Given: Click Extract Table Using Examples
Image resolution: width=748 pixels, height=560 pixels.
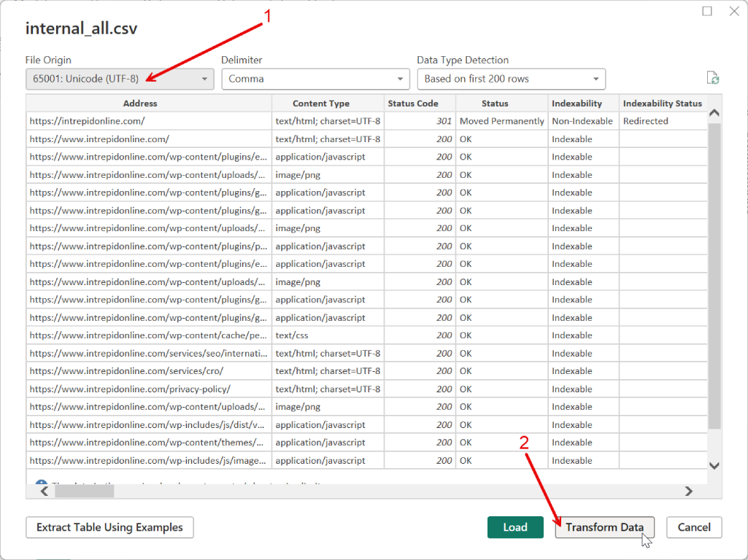Looking at the screenshot, I should click(x=109, y=527).
